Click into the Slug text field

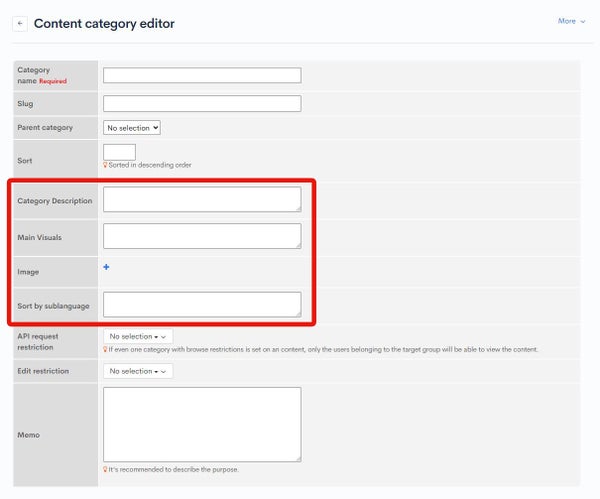[x=202, y=104]
